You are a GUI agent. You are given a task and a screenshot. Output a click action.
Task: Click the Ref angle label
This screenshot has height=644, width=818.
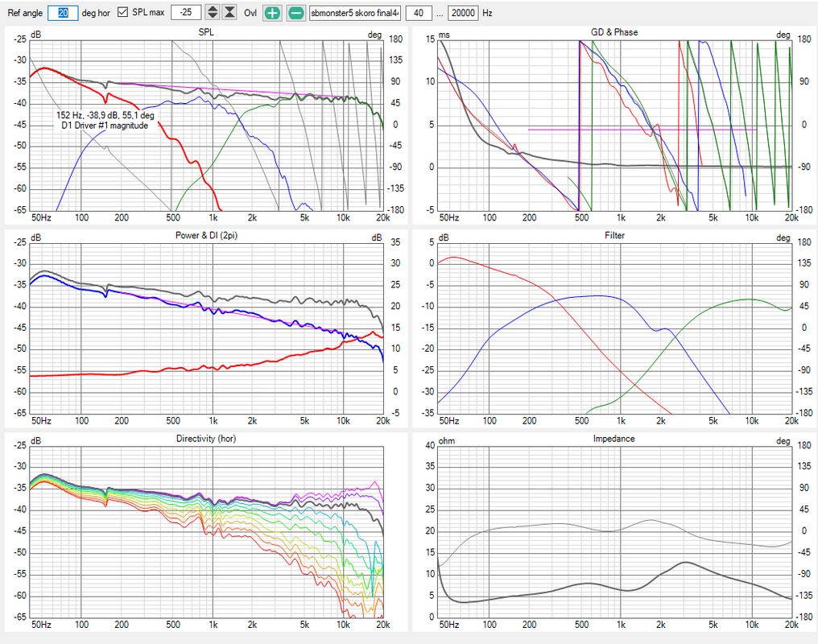(x=25, y=13)
